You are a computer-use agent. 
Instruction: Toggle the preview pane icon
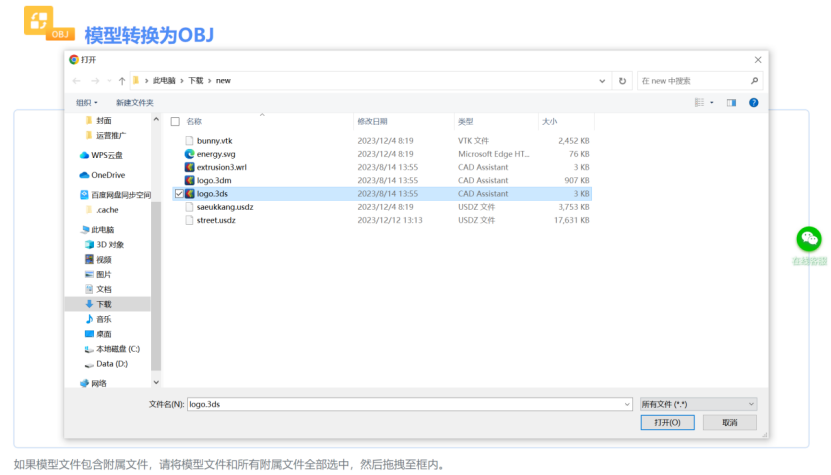[x=731, y=102]
